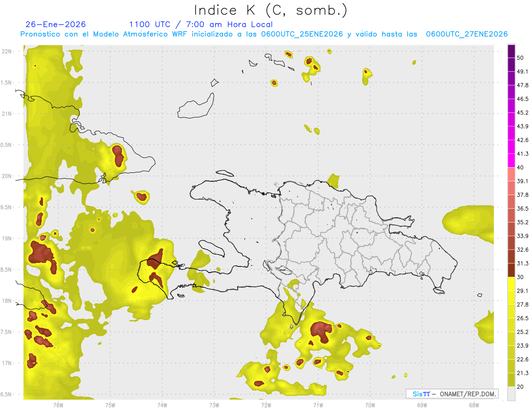Viewport: 532px width, 411px height.
Task: Click the "42.6" value on the color scale
Action: tap(523, 140)
